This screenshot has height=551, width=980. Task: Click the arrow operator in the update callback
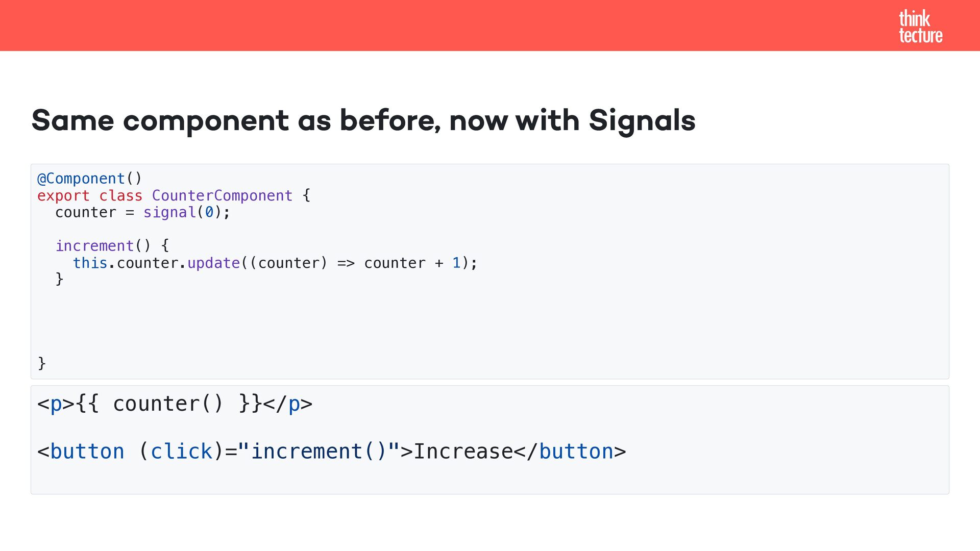click(x=346, y=263)
